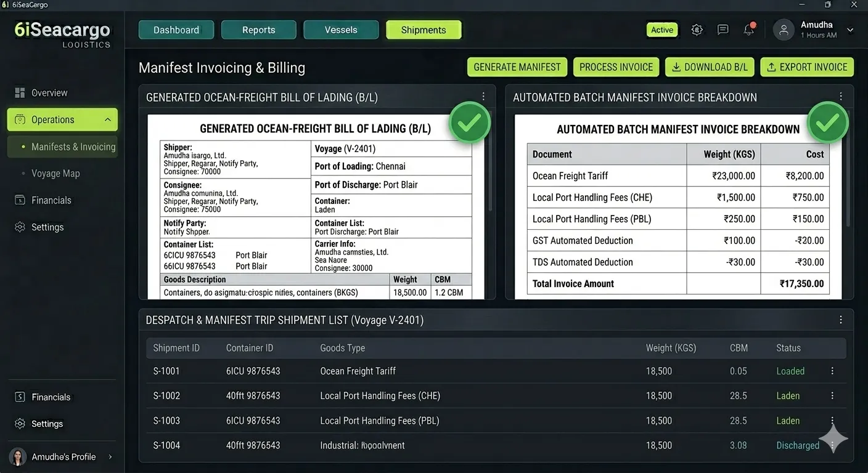Click the Discharged status of S-1004
The image size is (868, 473).
tap(798, 445)
